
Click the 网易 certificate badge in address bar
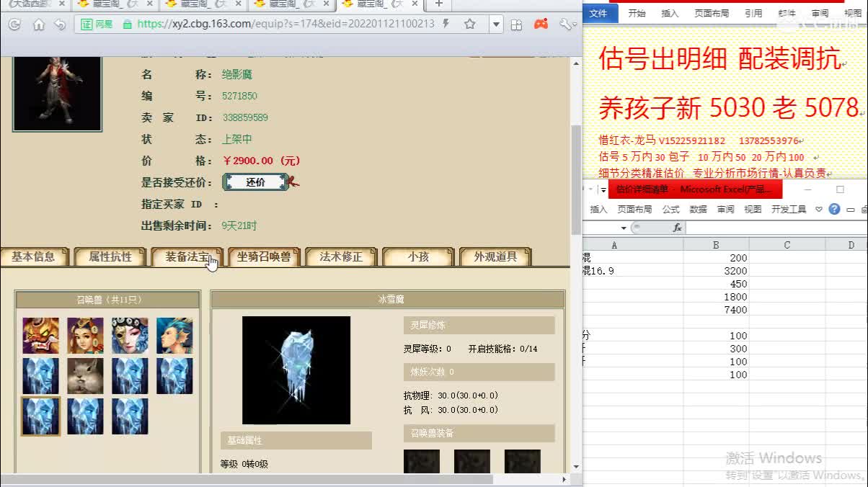point(97,24)
